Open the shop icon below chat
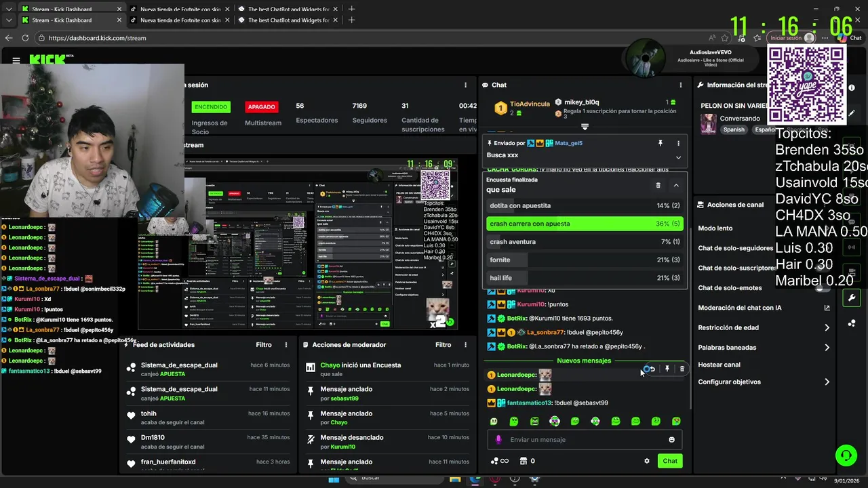 pyautogui.click(x=524, y=461)
